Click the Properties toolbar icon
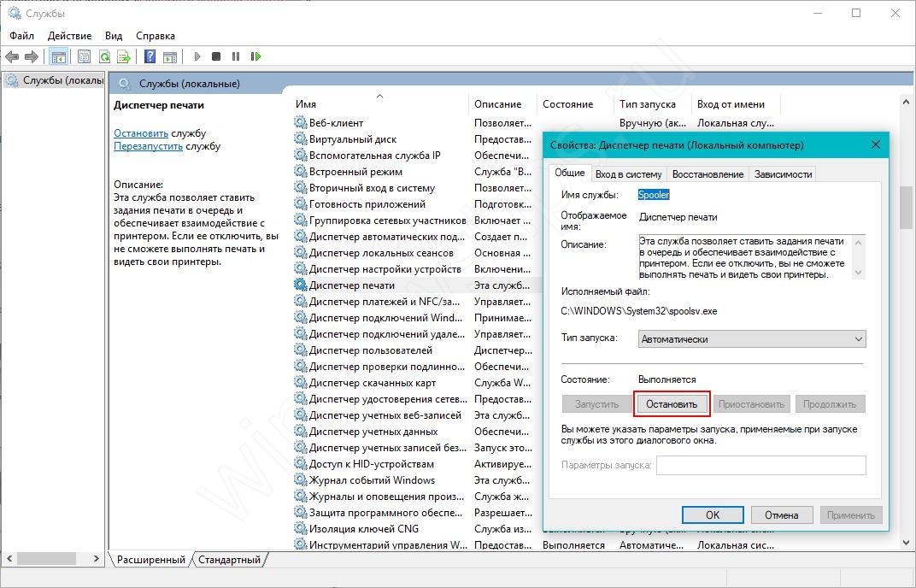 pyautogui.click(x=84, y=57)
